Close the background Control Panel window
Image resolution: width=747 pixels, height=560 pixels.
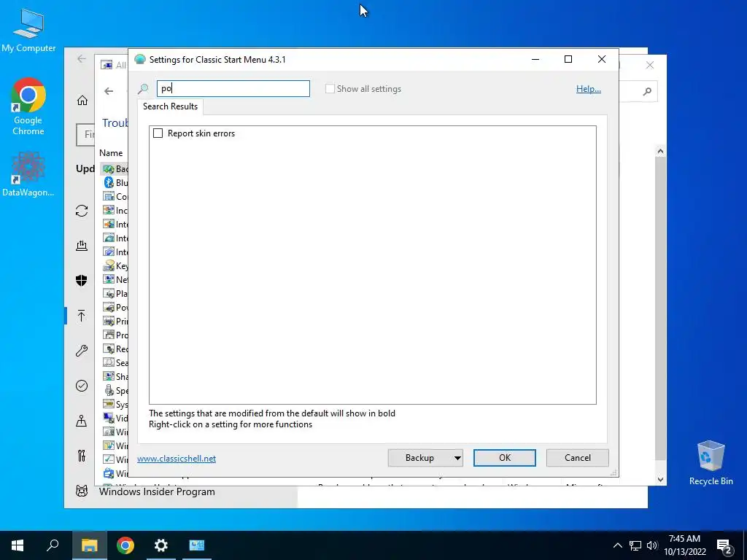coord(650,65)
